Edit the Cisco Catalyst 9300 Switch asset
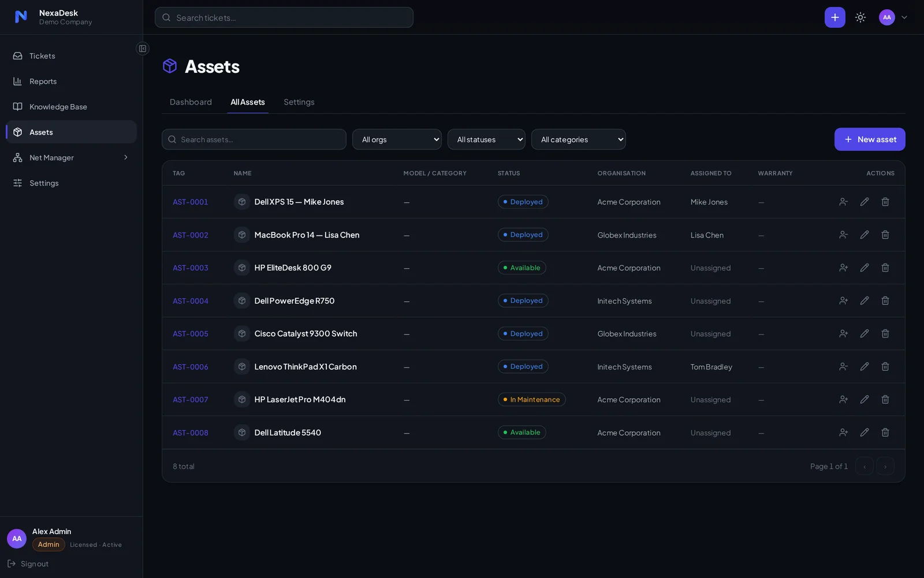Image resolution: width=924 pixels, height=578 pixels. (x=865, y=334)
